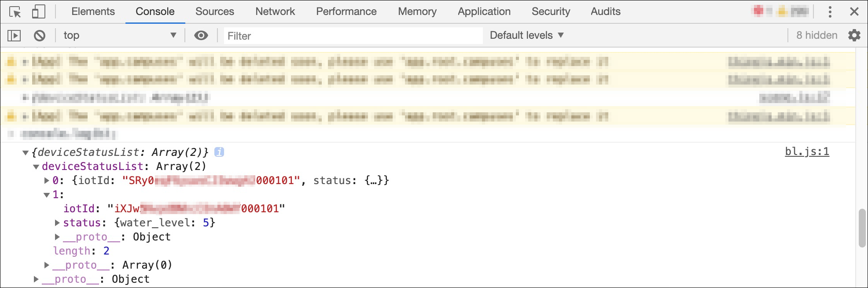Activate the inspect element picker icon
Image resolution: width=868 pixels, height=288 pixels.
point(15,12)
